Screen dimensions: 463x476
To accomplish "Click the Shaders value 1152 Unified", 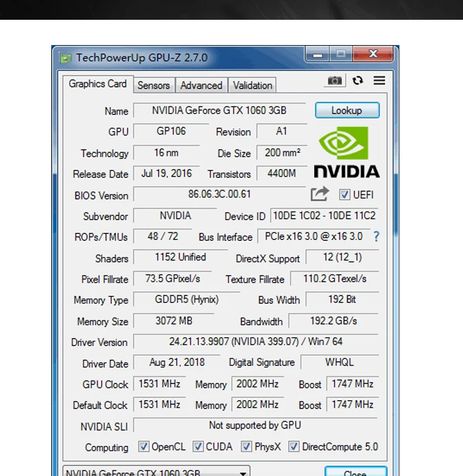I will pyautogui.click(x=181, y=257).
